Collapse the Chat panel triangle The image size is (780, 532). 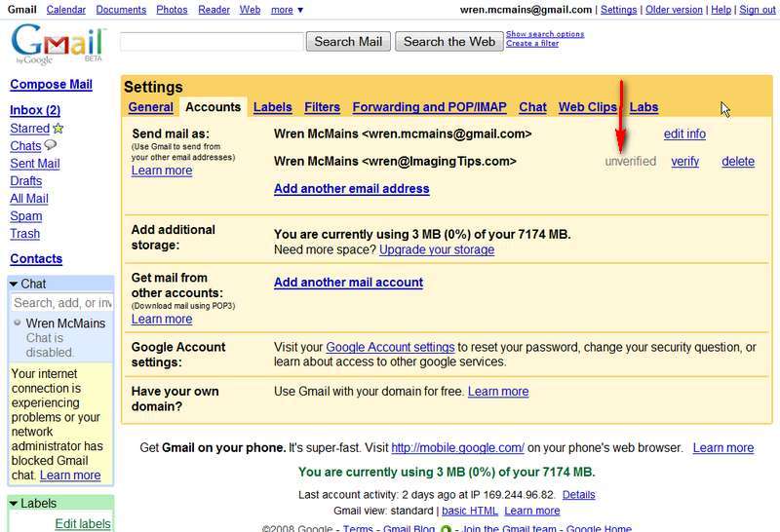[x=14, y=284]
